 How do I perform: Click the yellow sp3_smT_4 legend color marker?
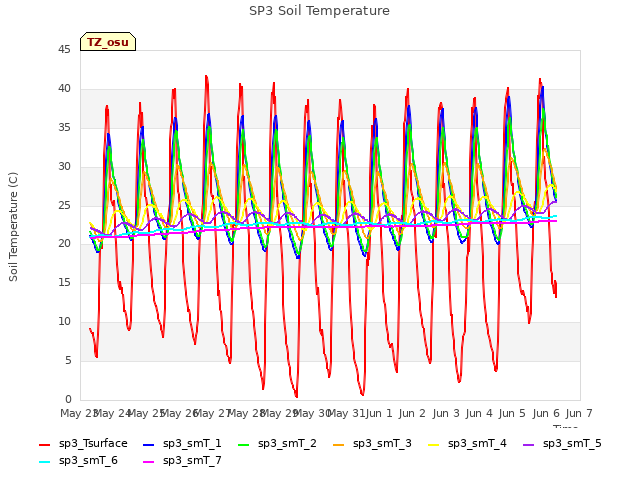[x=433, y=444]
